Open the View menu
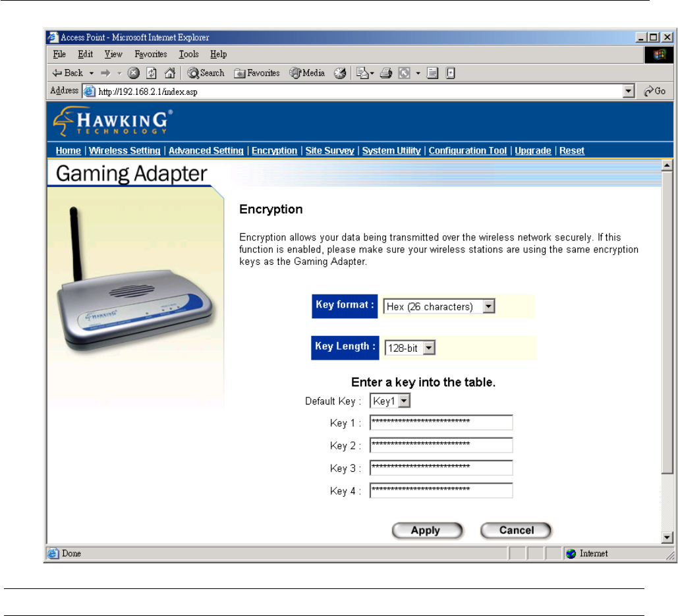The image size is (678, 616). tap(113, 55)
